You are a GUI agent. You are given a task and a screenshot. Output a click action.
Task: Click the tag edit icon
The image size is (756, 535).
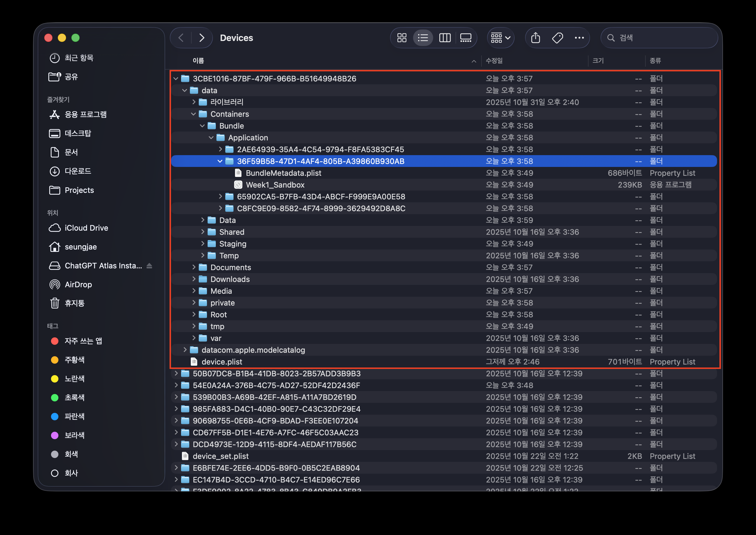pos(557,38)
